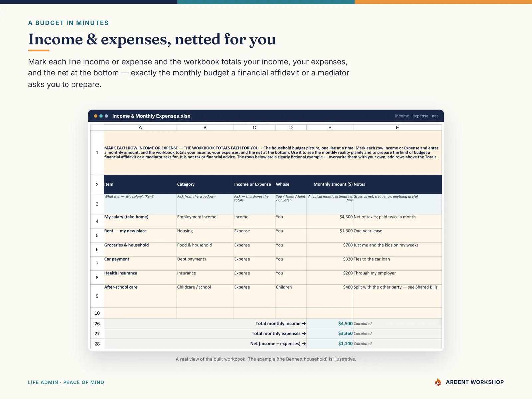
Task: Click the Ardent Workshop flame logo icon
Action: (x=438, y=382)
